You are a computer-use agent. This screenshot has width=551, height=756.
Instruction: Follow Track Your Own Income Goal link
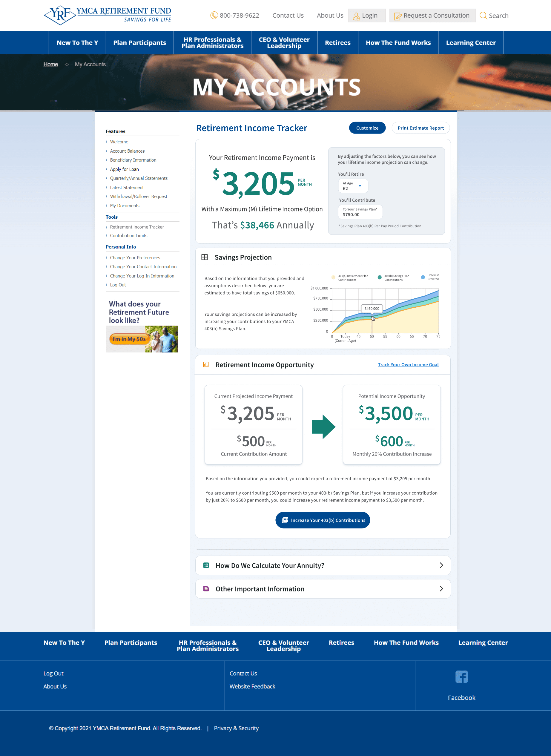(x=408, y=364)
